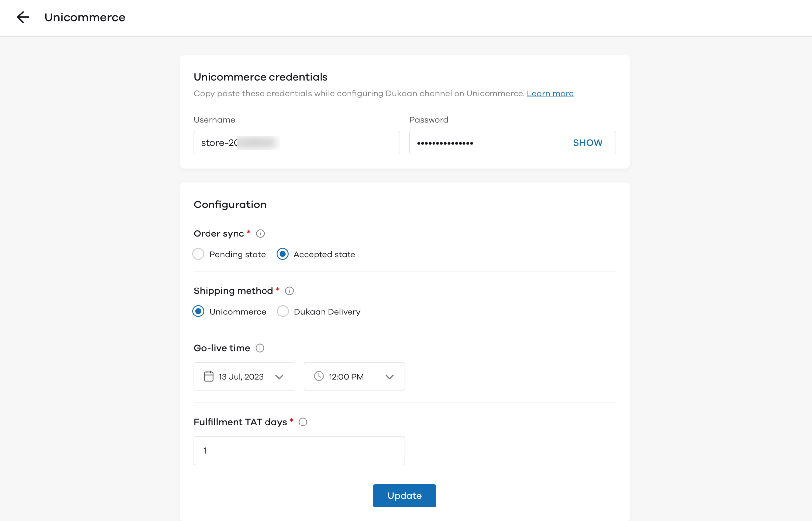812x521 pixels.
Task: Click the calendar icon in date picker
Action: pos(209,376)
